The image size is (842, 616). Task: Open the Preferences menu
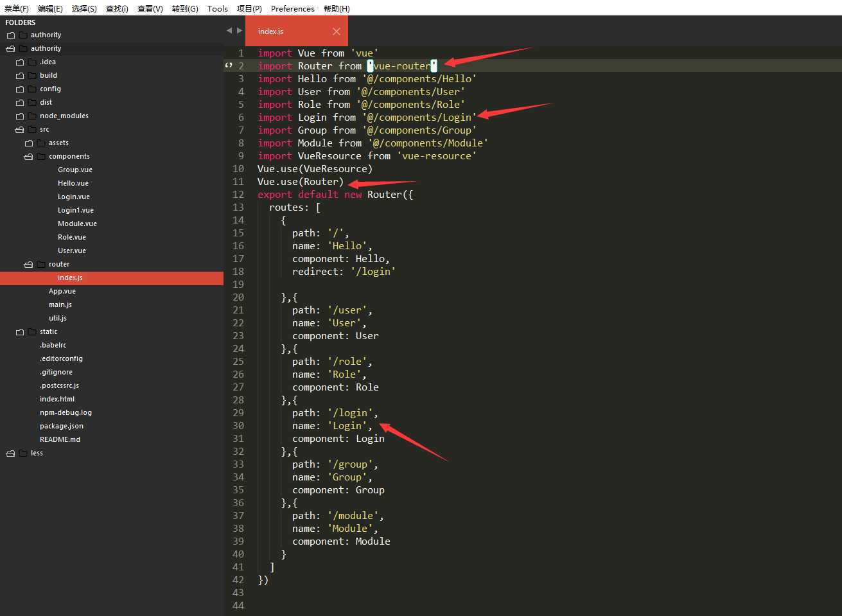pyautogui.click(x=293, y=8)
